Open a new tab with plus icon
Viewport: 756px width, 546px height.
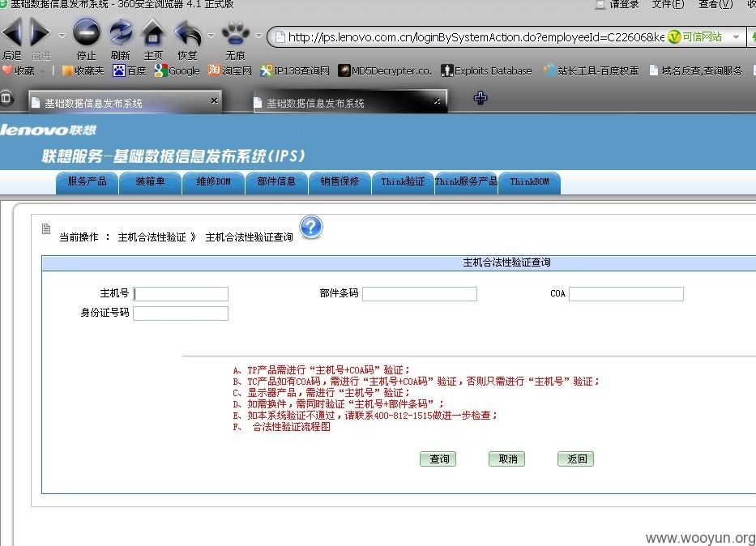click(x=481, y=98)
